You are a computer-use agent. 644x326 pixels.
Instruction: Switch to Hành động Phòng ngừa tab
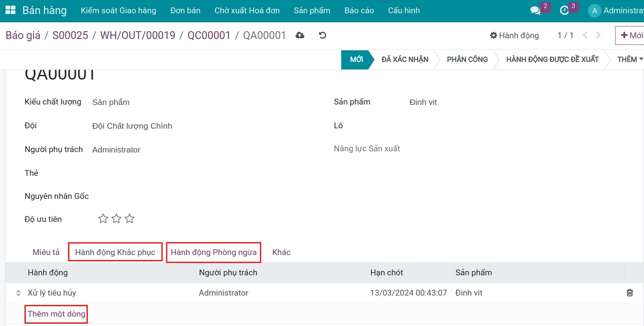pos(213,252)
